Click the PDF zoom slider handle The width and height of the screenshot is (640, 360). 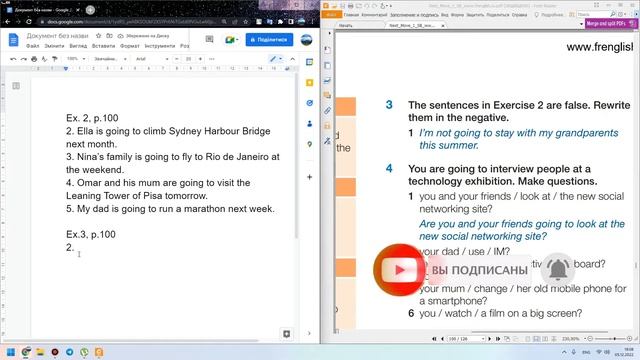[615, 339]
